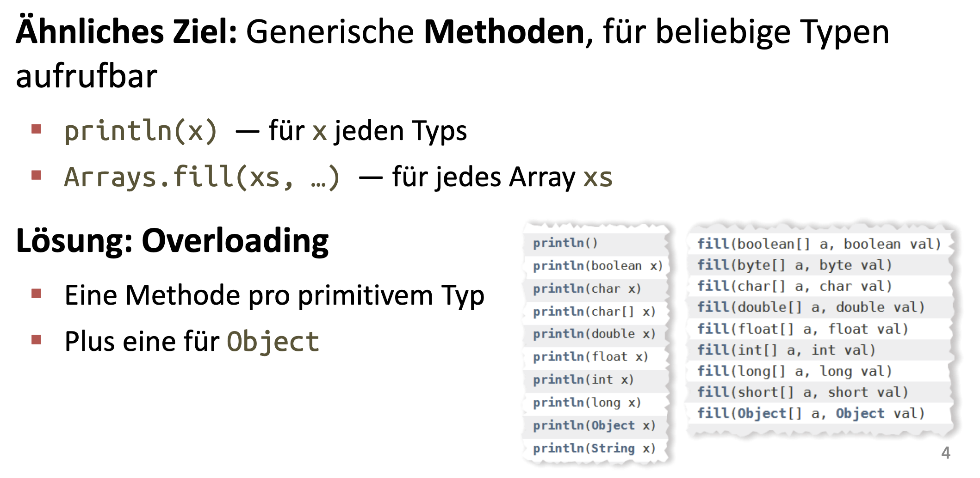Click the println() method entry
Viewport: 980px width, 478px height.
(565, 243)
